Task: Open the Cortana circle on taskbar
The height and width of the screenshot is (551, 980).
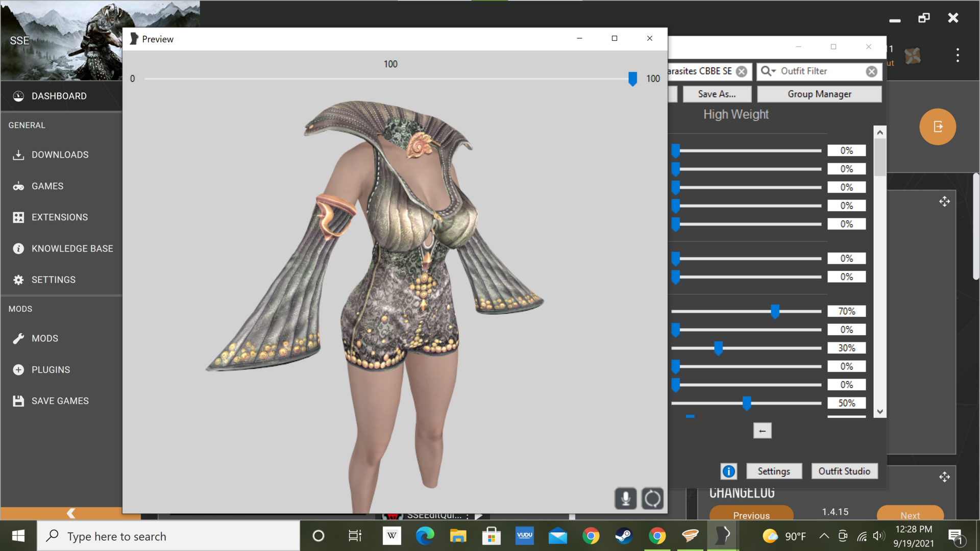Action: [318, 536]
